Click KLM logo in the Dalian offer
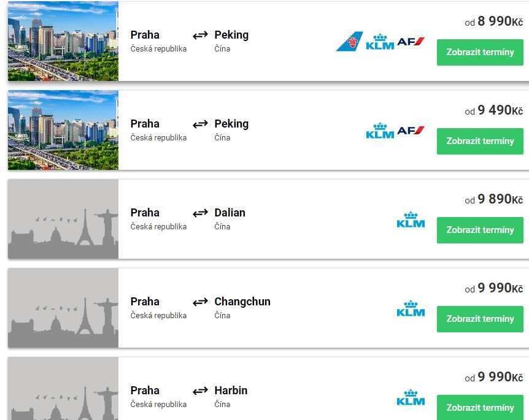529x420 pixels. click(x=411, y=220)
